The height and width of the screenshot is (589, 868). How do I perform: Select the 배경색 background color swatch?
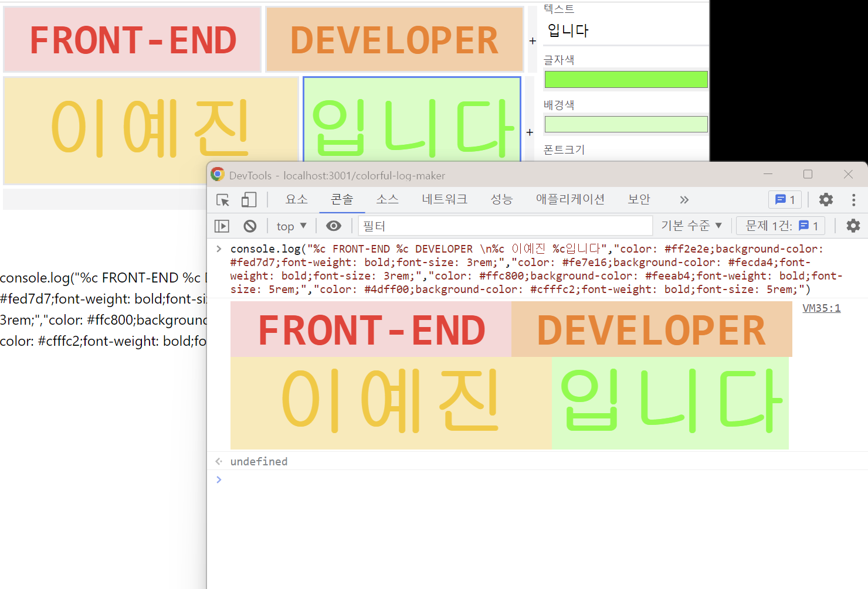(x=625, y=124)
